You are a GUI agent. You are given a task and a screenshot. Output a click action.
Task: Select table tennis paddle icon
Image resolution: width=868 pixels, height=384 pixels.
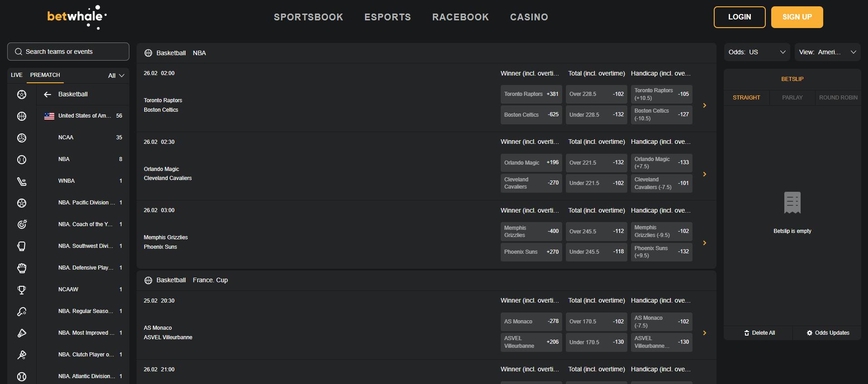pos(22,311)
